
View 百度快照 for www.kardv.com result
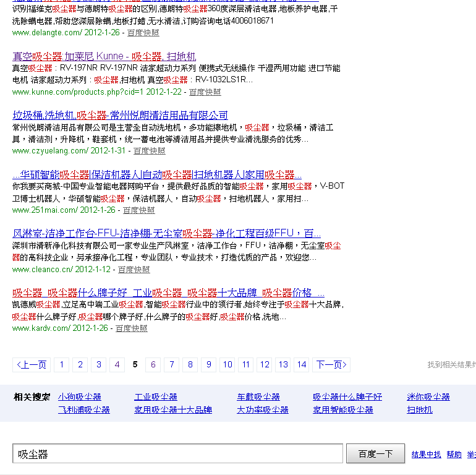[132, 328]
